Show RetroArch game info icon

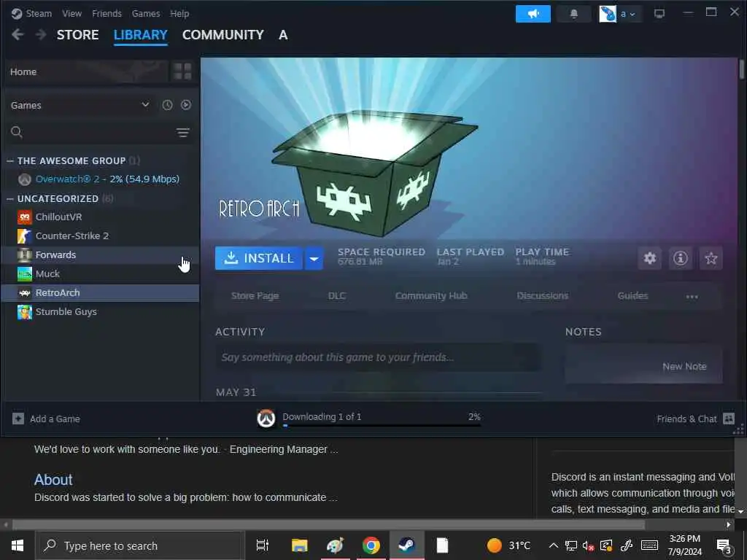(681, 258)
